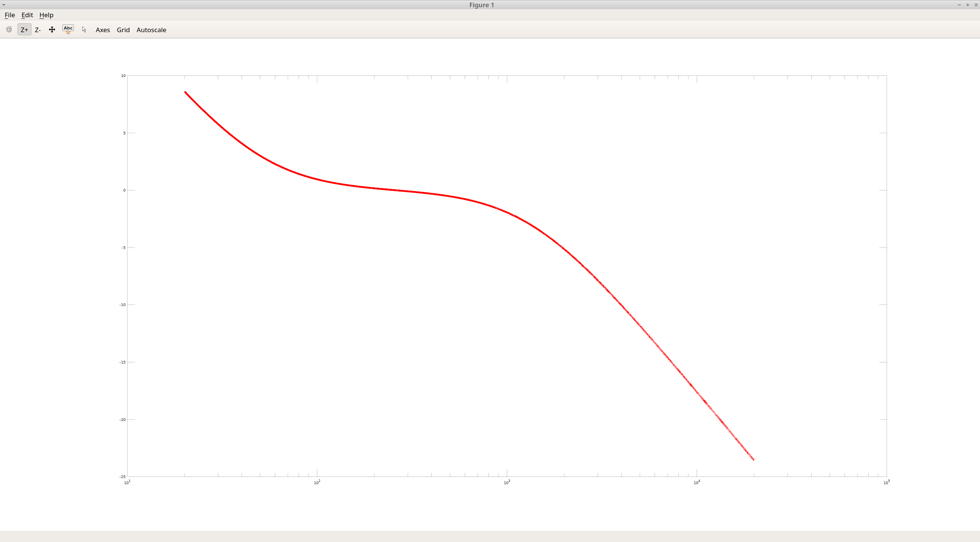This screenshot has width=980, height=542.
Task: Minimize the Figure 1 window
Action: click(959, 5)
